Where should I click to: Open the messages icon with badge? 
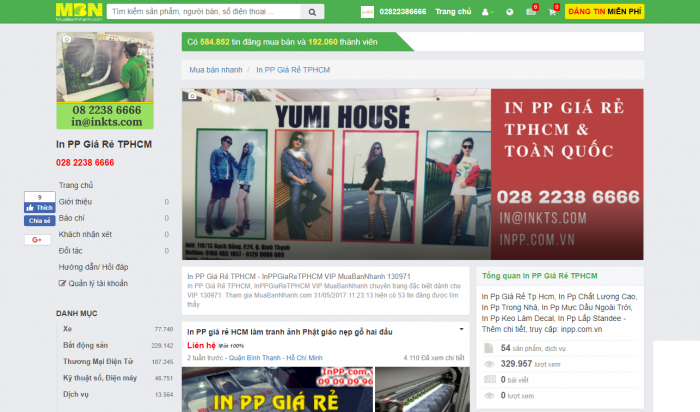pos(531,12)
